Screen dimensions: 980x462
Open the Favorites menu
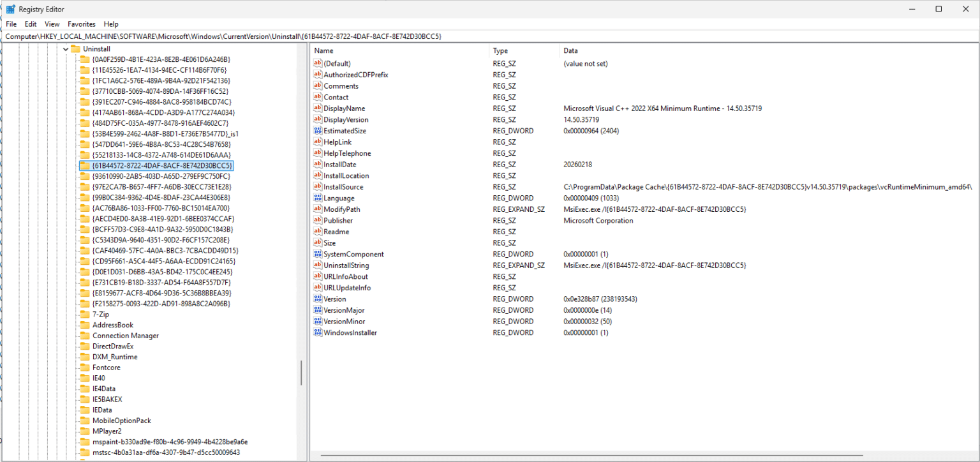point(82,24)
